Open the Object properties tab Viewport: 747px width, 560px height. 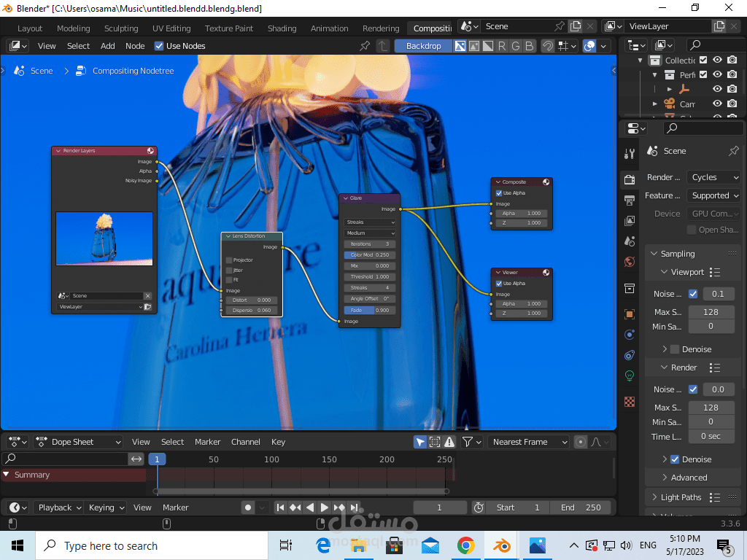(630, 314)
